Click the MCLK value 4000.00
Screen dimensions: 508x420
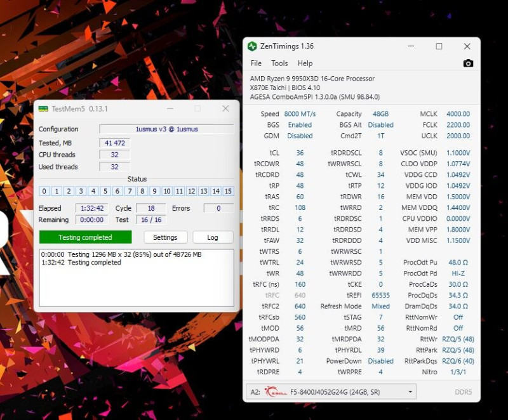click(x=458, y=114)
